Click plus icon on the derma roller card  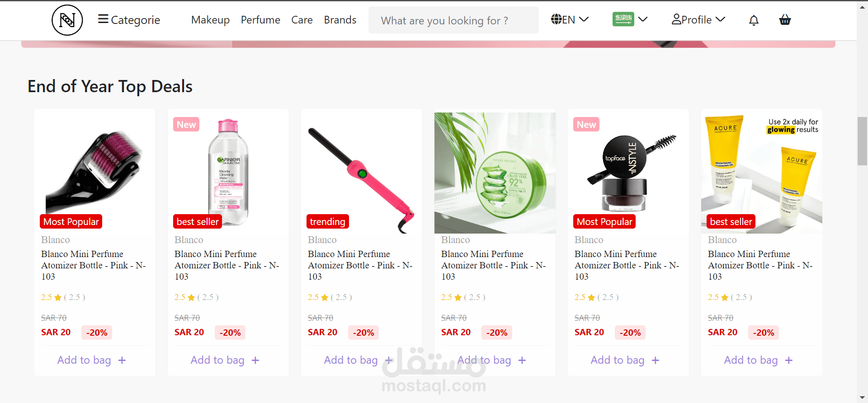122,361
